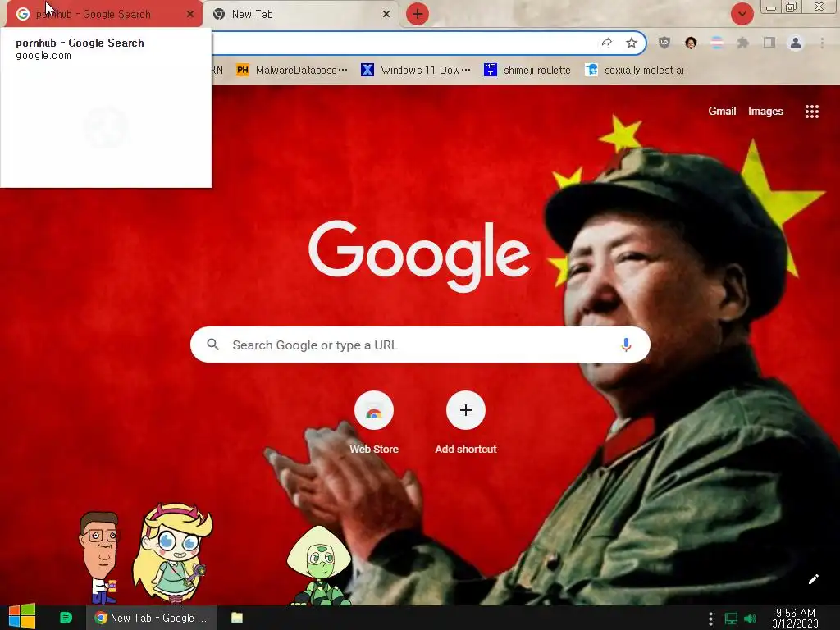Show hidden tray icons dots
Image resolution: width=840 pixels, height=630 pixels.
pyautogui.click(x=710, y=619)
